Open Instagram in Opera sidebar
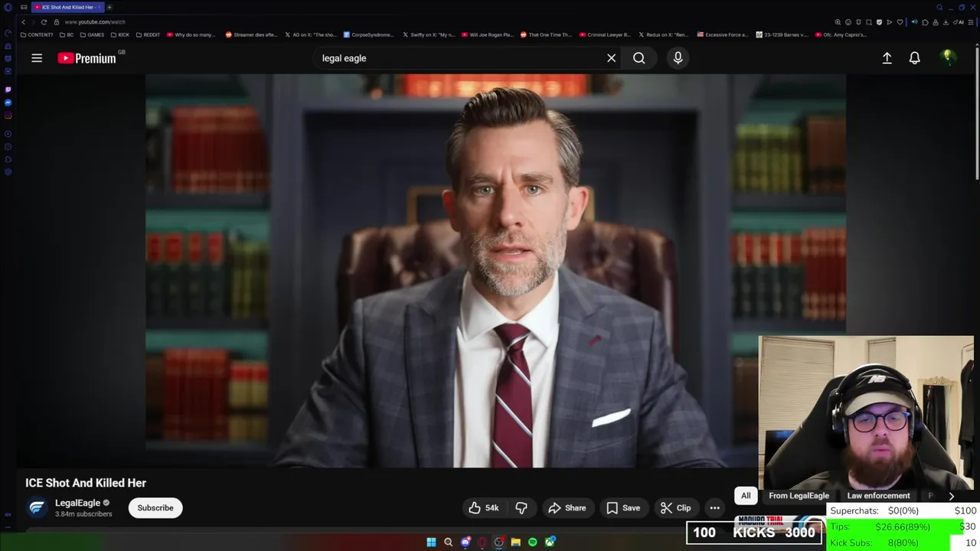 tap(8, 116)
